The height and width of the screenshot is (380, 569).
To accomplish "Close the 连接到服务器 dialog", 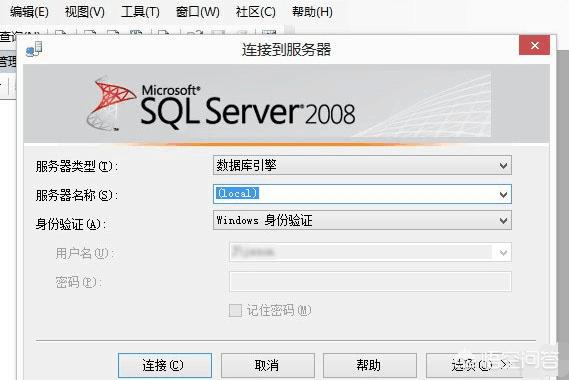I will pos(534,45).
